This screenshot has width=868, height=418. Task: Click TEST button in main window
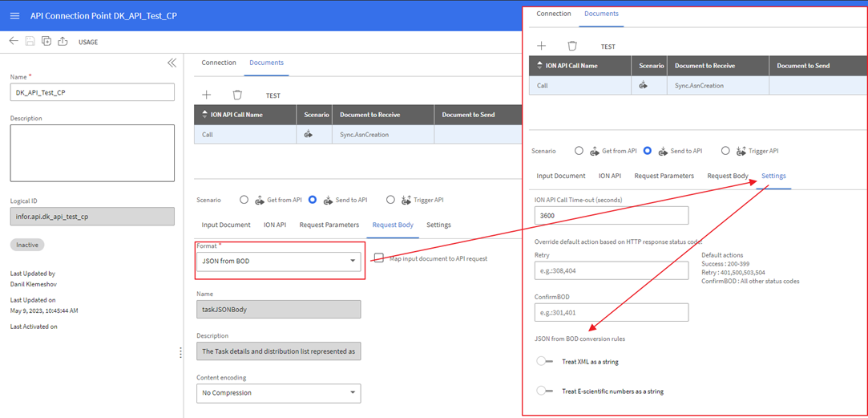coord(273,95)
